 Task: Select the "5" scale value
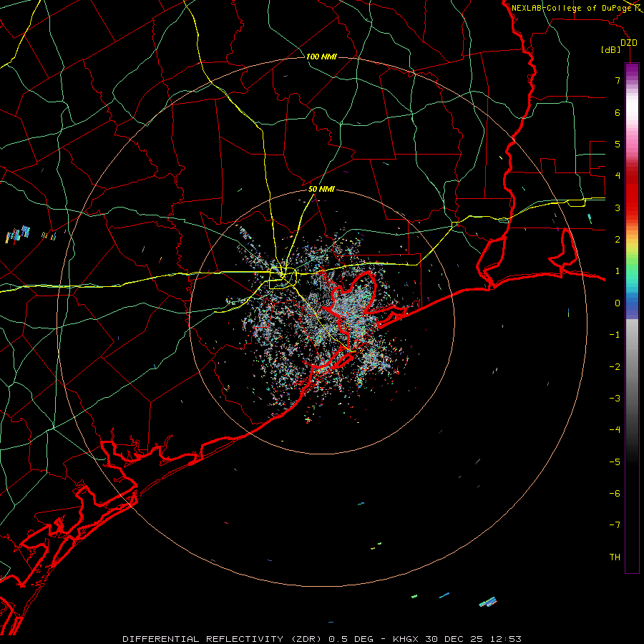coord(618,144)
